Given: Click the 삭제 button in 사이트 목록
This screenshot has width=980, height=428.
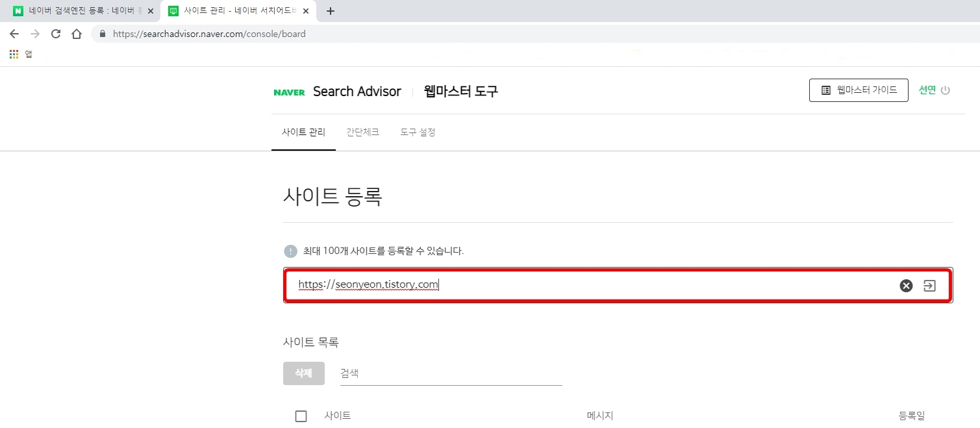Looking at the screenshot, I should 304,373.
